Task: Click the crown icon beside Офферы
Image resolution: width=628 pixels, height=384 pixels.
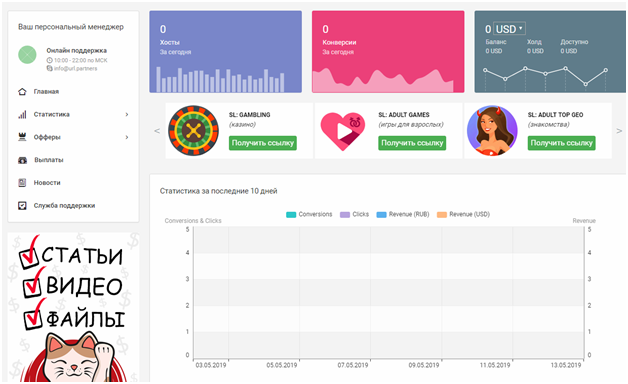Action: [22, 137]
